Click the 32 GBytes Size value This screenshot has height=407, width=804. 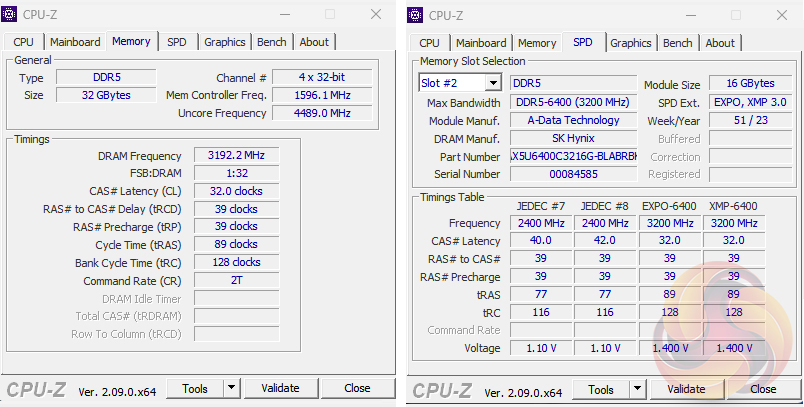coord(106,95)
